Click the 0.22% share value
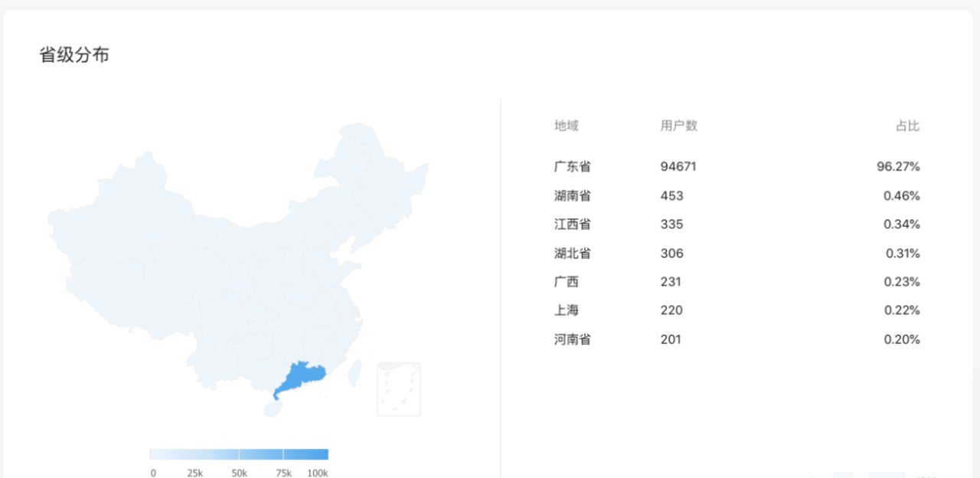Image resolution: width=980 pixels, height=478 pixels. 902,310
